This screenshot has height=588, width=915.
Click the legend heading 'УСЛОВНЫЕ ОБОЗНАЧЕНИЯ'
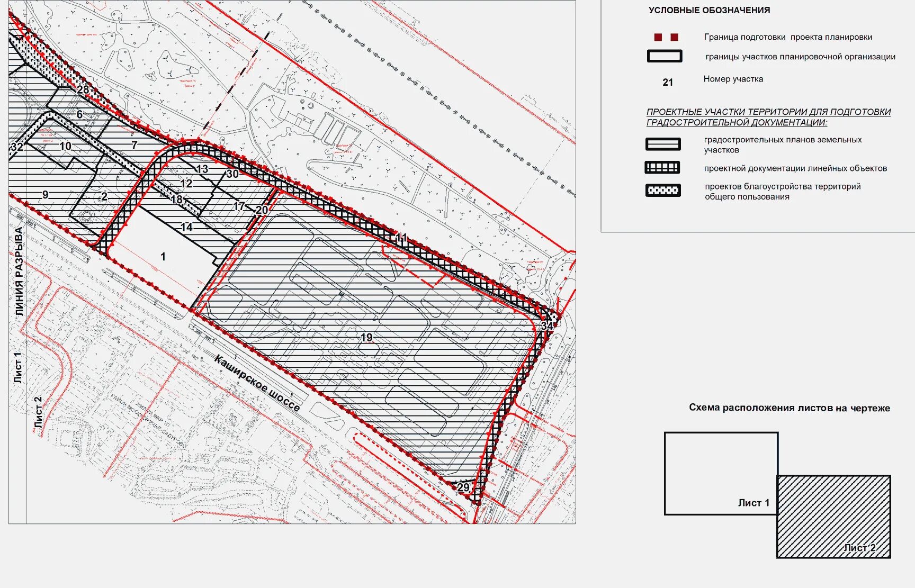(x=709, y=10)
